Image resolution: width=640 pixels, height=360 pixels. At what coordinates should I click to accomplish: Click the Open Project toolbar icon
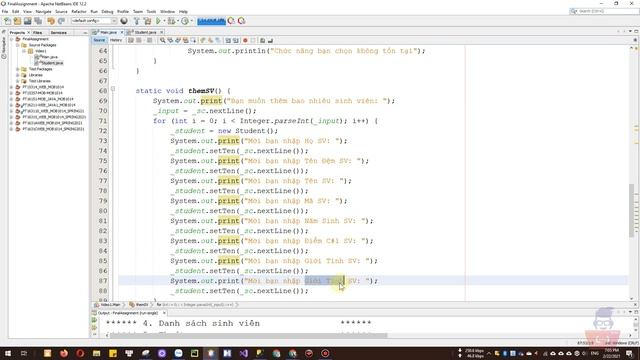tap(28, 21)
